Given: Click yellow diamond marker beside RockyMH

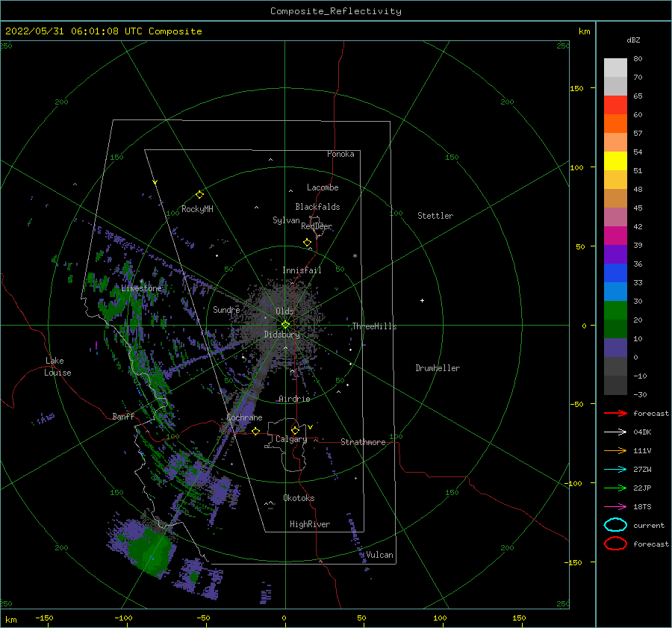Looking at the screenshot, I should [199, 195].
